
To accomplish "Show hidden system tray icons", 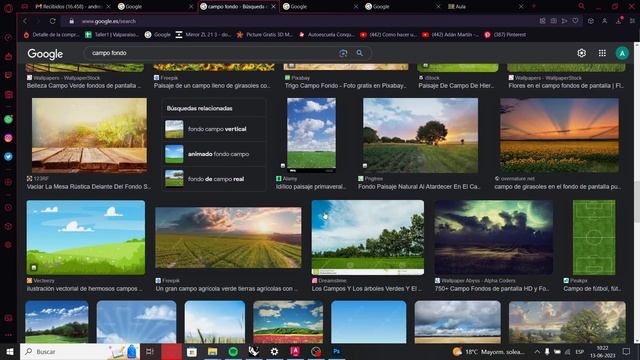I will (537, 351).
